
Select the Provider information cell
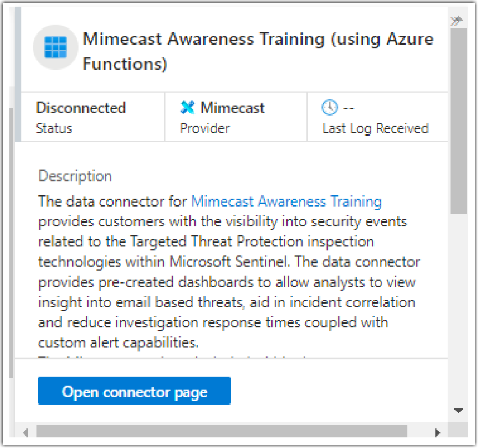(236, 116)
